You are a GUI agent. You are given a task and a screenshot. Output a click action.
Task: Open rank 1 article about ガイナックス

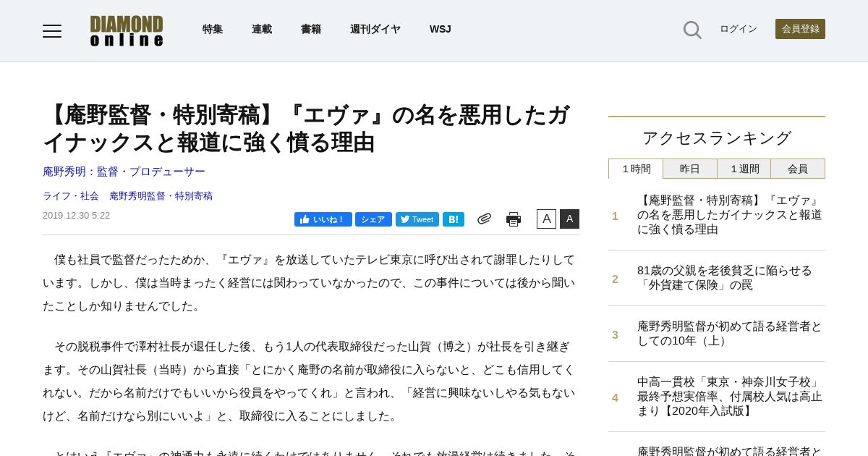point(730,215)
